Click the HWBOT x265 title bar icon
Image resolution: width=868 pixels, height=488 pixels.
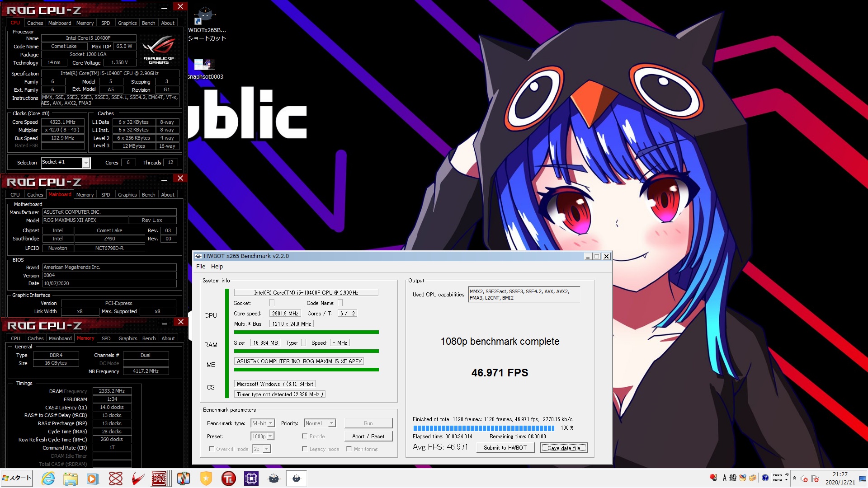click(198, 256)
